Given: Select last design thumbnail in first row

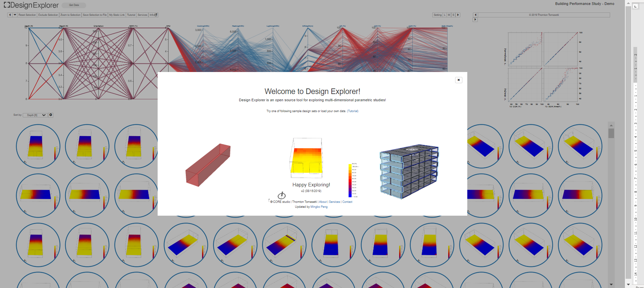Looking at the screenshot, I should click(580, 146).
